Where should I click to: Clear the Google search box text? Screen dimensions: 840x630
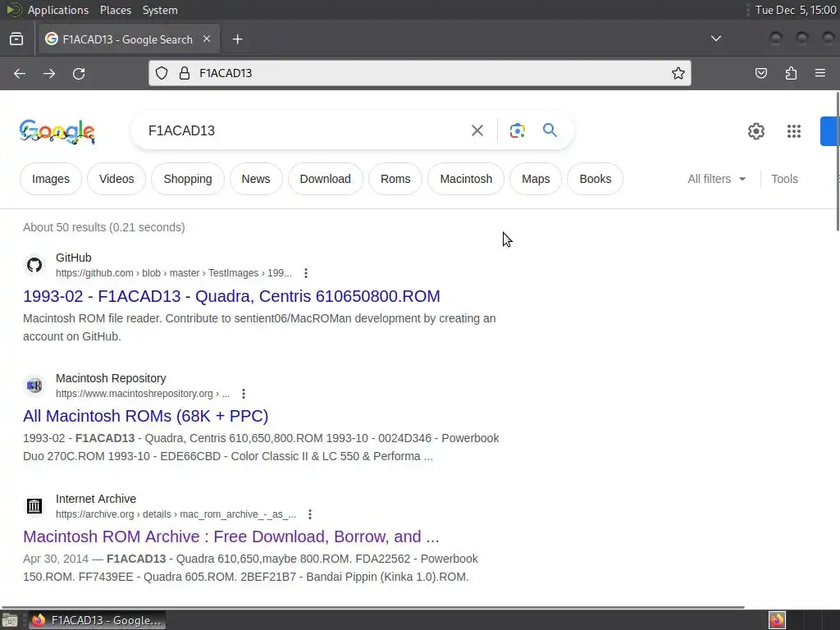[477, 130]
